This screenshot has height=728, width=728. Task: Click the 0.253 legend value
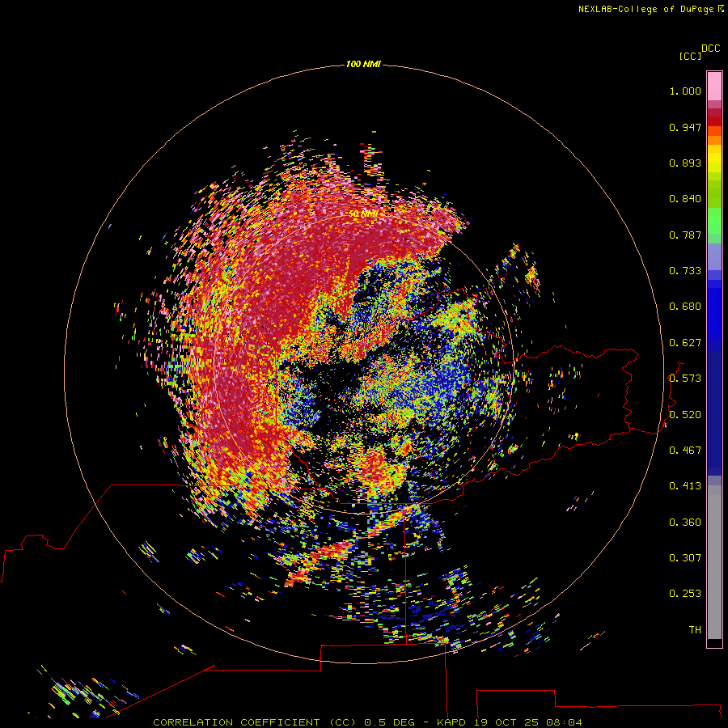[x=685, y=594]
